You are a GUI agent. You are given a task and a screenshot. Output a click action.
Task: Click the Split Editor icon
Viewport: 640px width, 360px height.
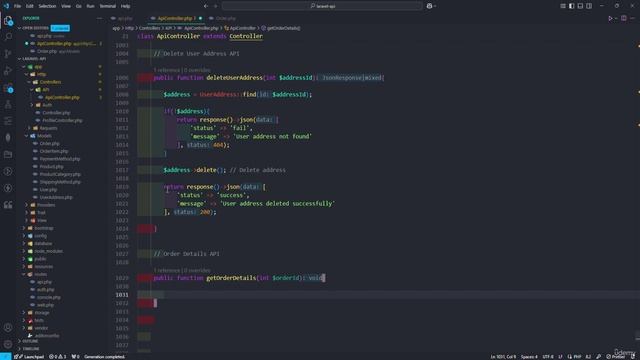point(624,18)
